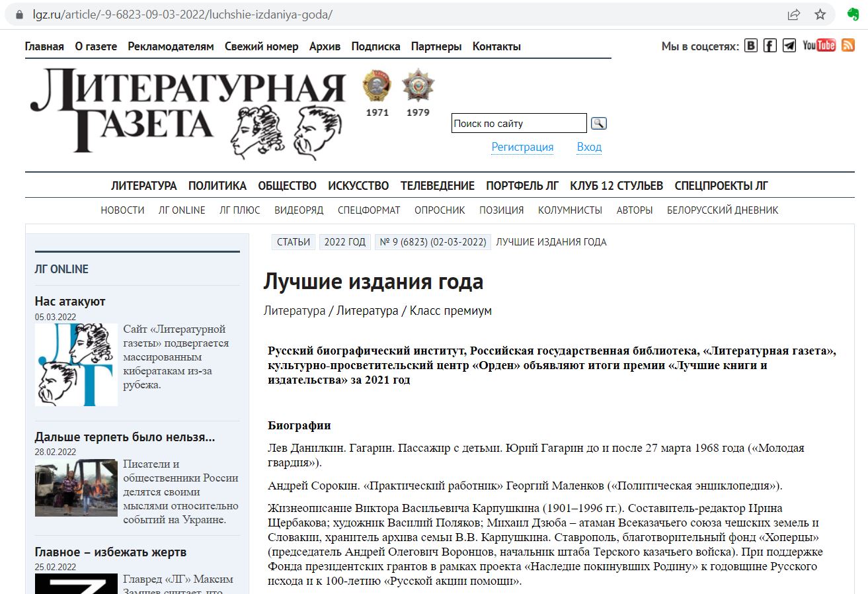868x594 pixels.
Task: Open the VKontakte social icon
Action: 751,46
